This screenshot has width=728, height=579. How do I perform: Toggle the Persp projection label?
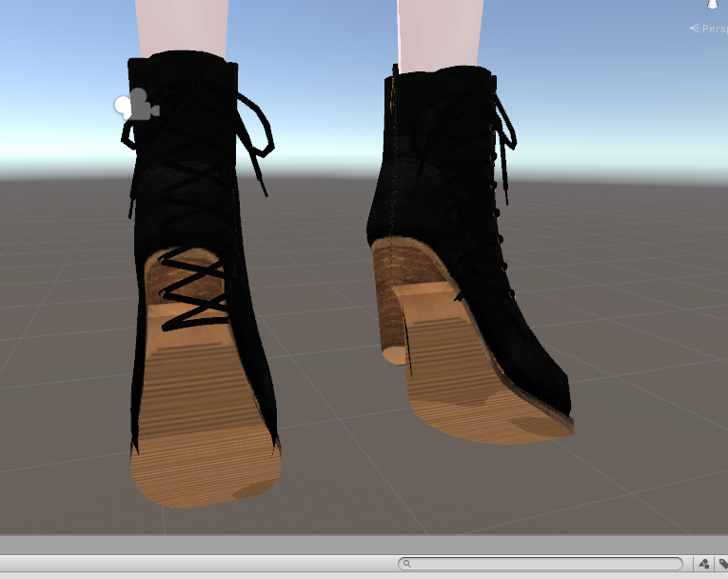(709, 29)
